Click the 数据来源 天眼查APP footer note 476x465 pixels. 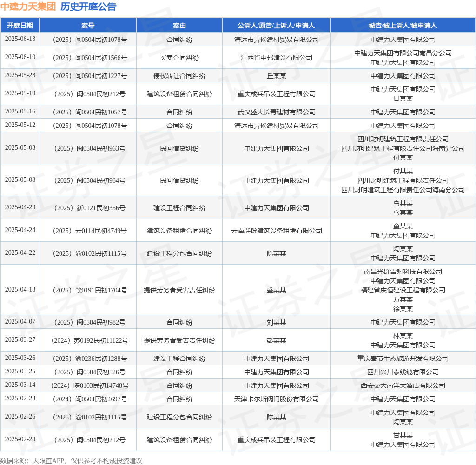point(71,461)
